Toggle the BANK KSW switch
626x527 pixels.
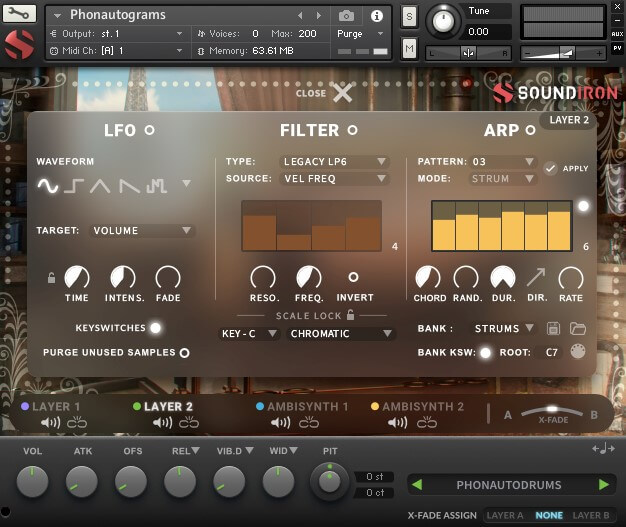coord(485,353)
